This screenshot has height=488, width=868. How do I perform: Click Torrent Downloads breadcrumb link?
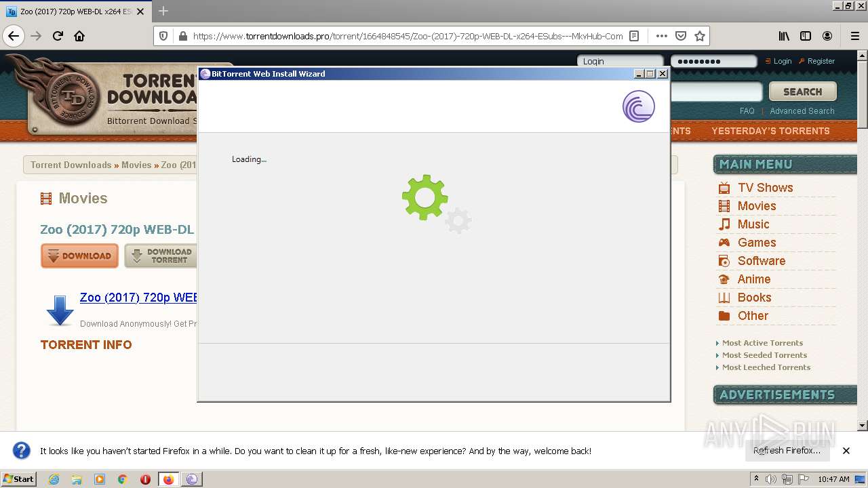point(71,165)
